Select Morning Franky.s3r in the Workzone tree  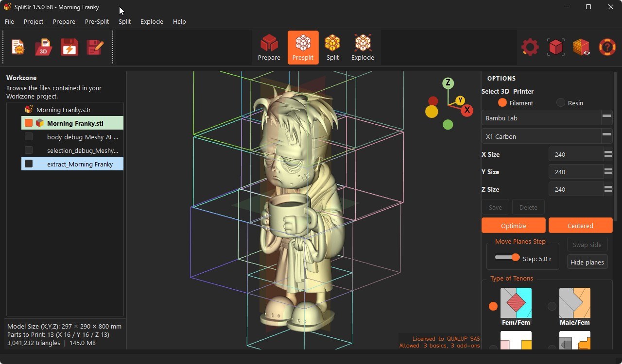pos(64,110)
